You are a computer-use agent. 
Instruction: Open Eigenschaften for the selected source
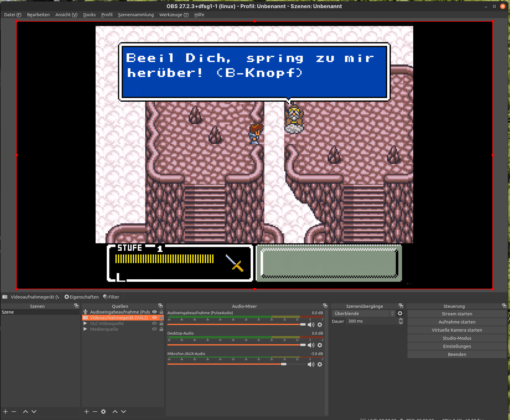pos(81,297)
